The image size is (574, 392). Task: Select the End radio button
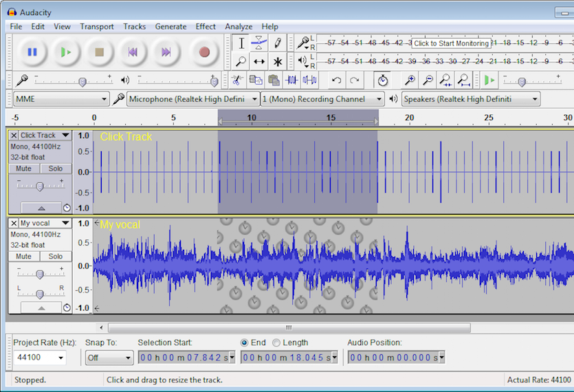[244, 342]
